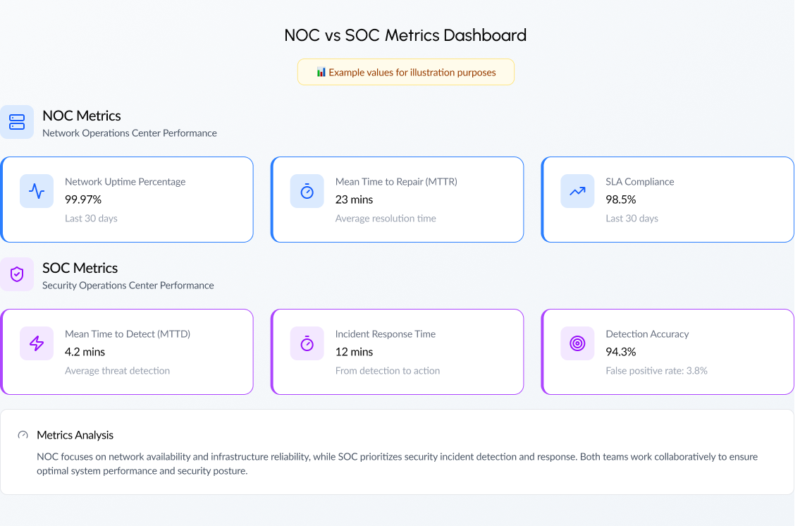
Task: Select the Mean Time to Repair card
Action: coord(398,199)
